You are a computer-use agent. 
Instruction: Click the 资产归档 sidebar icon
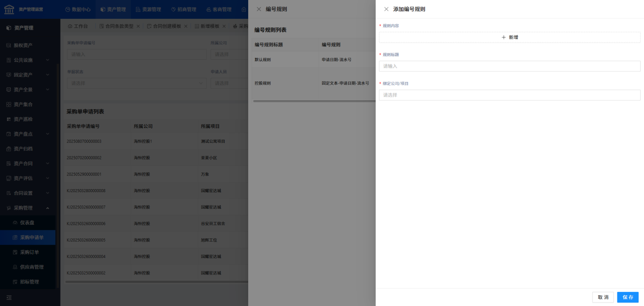tap(9, 149)
